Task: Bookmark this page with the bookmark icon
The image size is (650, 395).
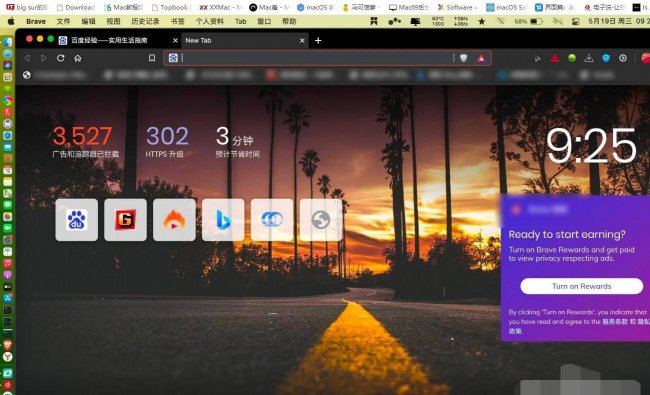Action: pos(152,58)
